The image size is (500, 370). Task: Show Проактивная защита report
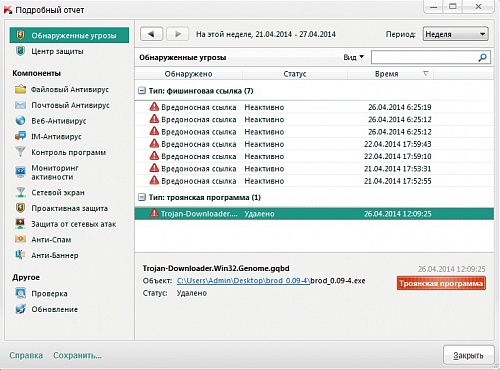click(x=70, y=208)
